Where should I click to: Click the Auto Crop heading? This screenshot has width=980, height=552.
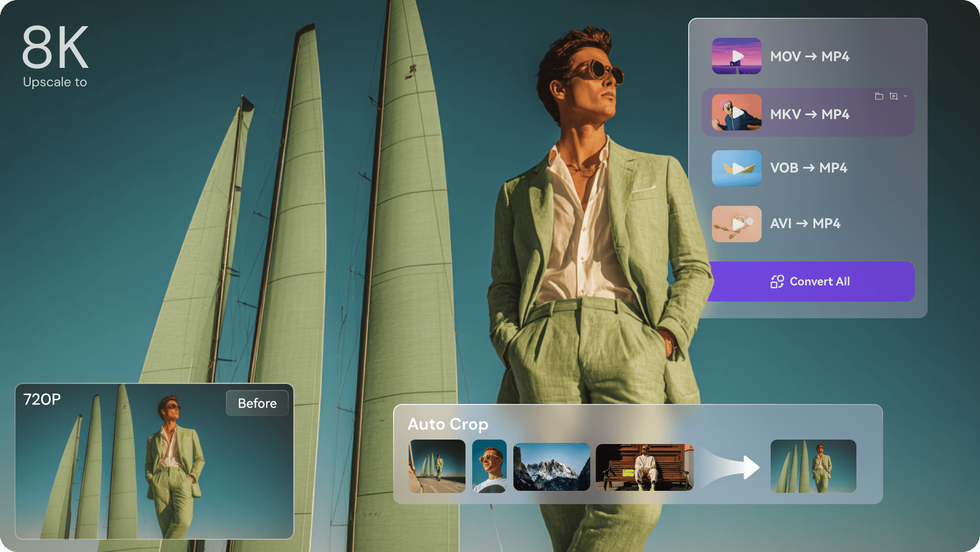(448, 424)
